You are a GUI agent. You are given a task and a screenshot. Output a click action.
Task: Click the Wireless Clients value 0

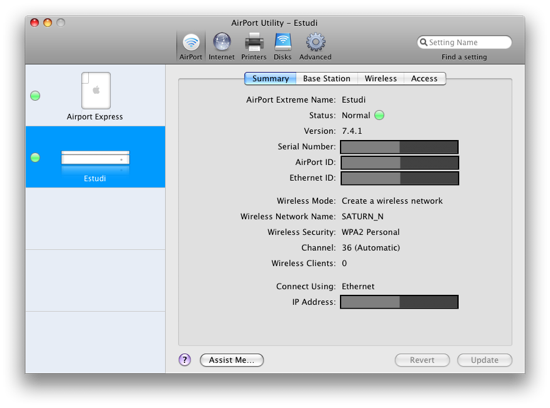(x=344, y=263)
